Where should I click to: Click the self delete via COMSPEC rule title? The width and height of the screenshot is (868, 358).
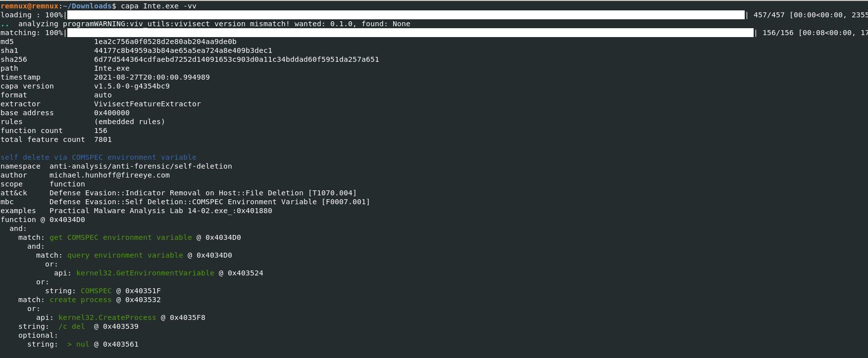tap(99, 157)
